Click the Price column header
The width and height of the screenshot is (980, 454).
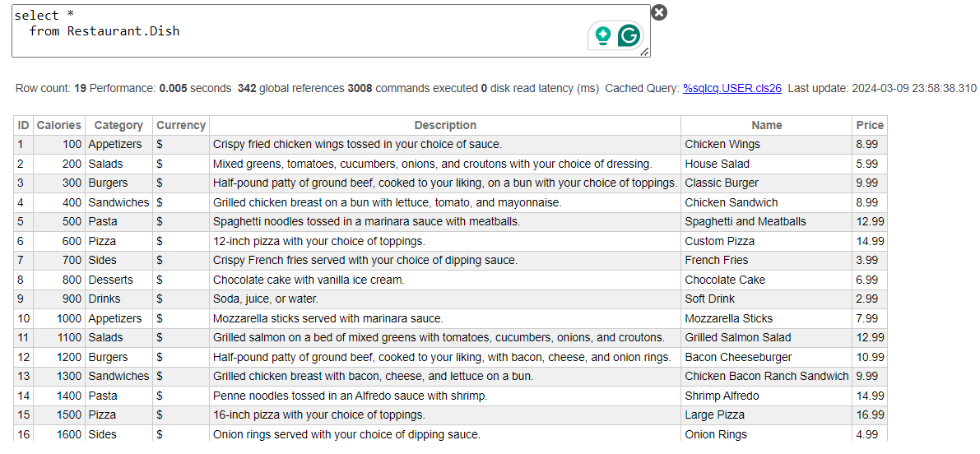[870, 125]
